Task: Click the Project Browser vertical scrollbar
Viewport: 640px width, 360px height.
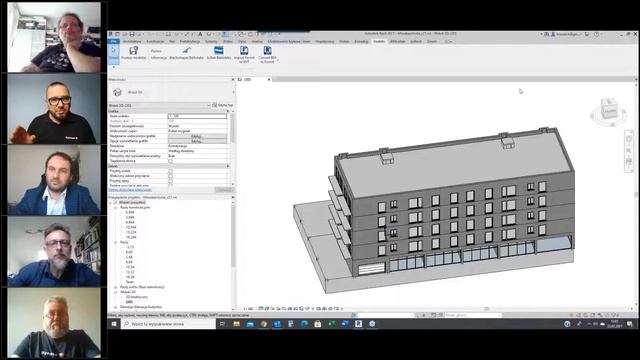Action: tap(233, 255)
